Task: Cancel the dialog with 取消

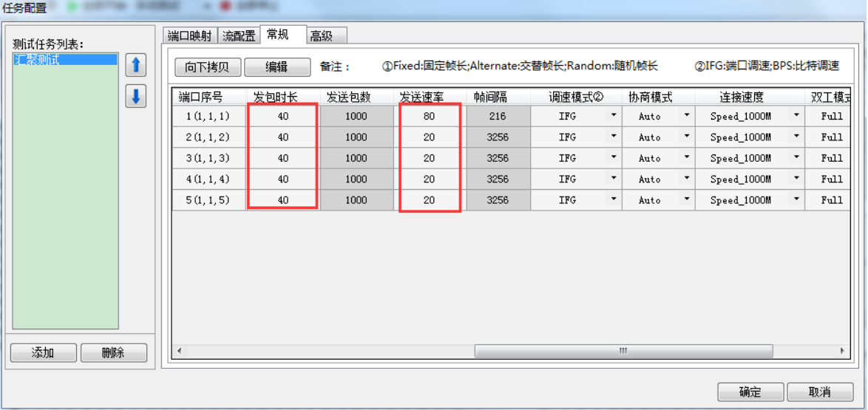Action: [819, 392]
